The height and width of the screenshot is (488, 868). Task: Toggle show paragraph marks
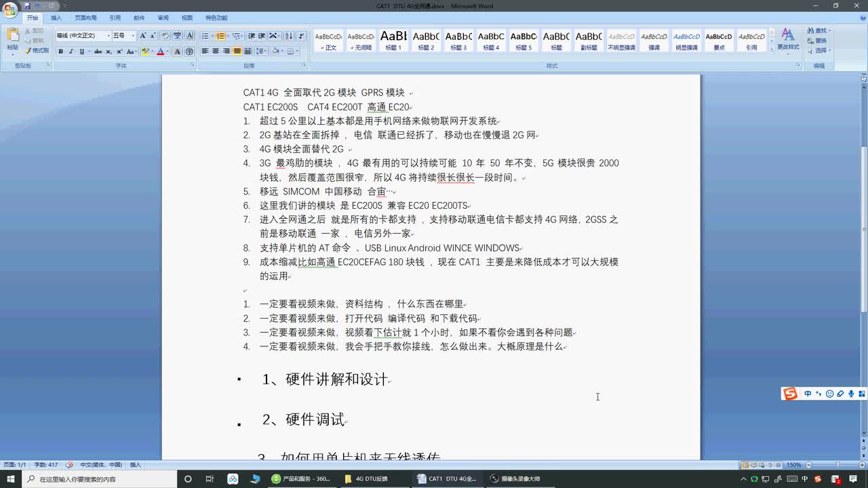(301, 35)
